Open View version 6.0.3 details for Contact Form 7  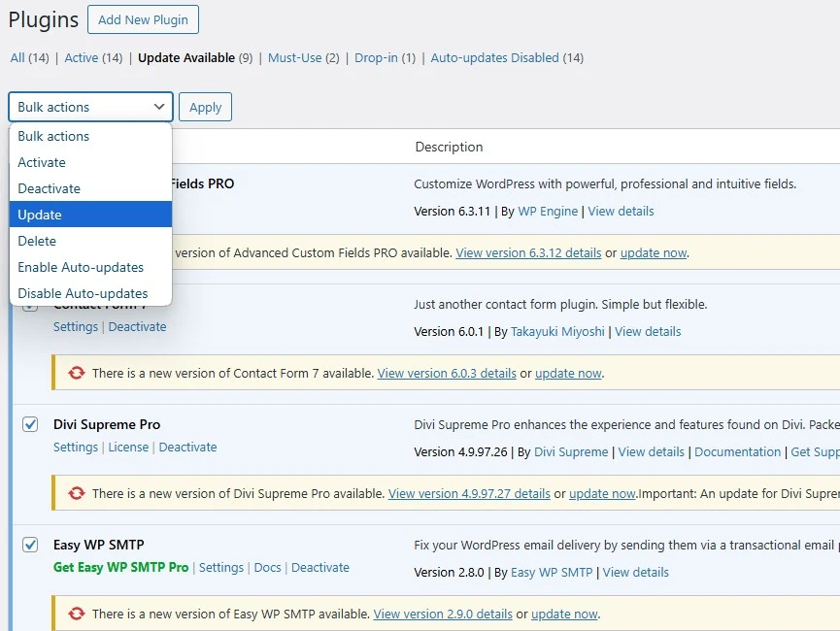point(447,372)
